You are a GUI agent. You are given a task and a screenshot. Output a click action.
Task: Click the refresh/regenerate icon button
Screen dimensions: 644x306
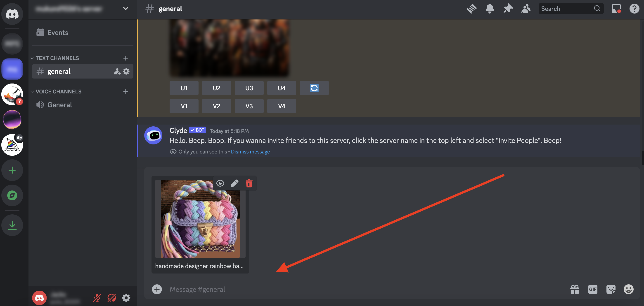point(314,88)
